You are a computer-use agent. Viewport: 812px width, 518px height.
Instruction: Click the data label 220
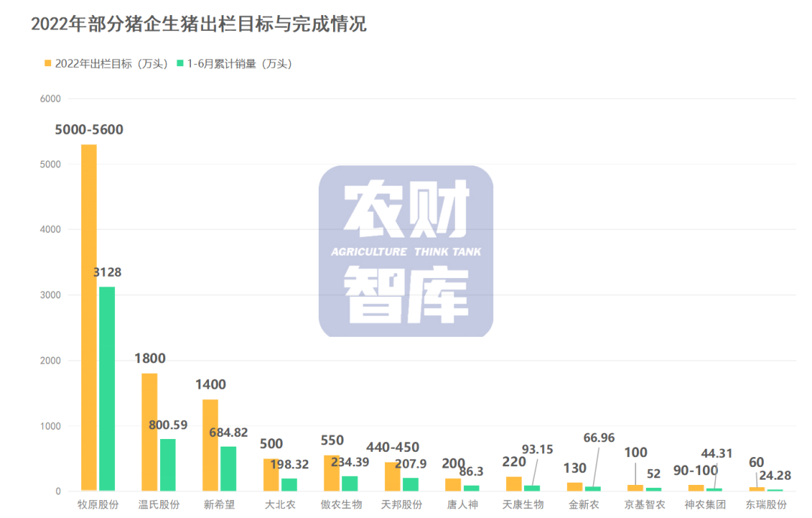pos(514,462)
